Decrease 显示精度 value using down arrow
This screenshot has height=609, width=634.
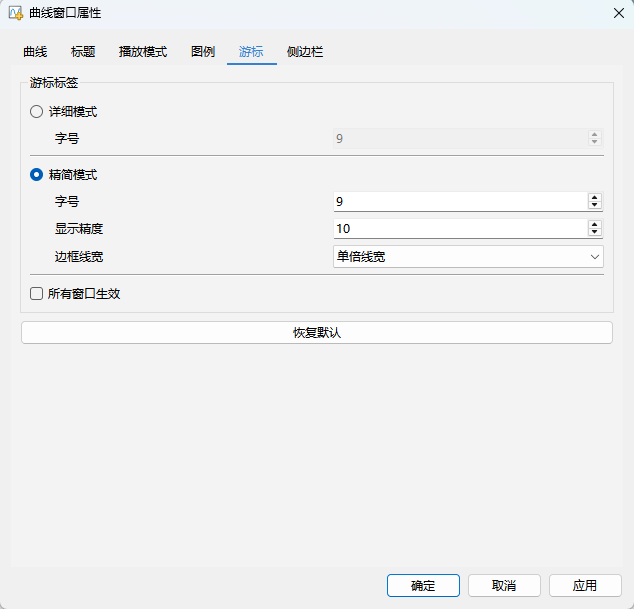tap(595, 234)
